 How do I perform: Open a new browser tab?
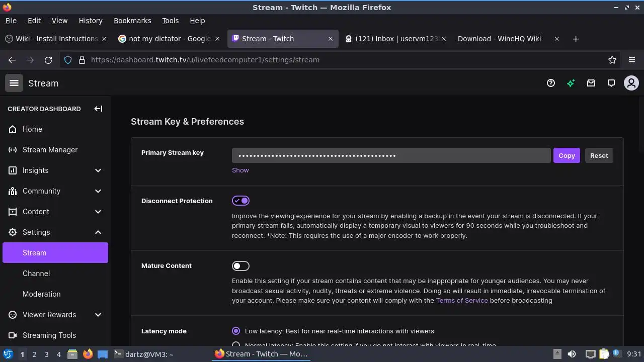[x=576, y=39]
